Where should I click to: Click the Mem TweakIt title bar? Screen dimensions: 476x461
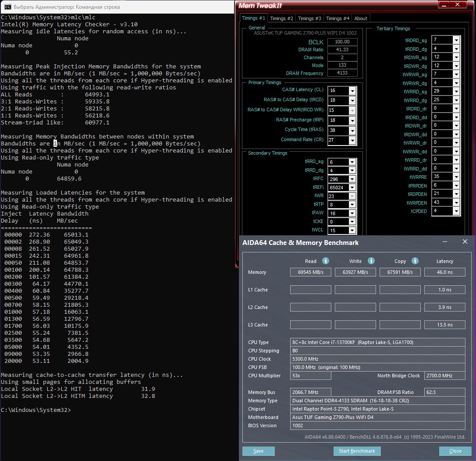pos(337,5)
